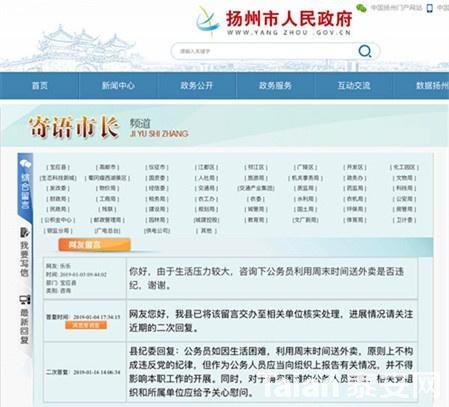
Task: Click the 人社局 department link
Action: tap(207, 178)
